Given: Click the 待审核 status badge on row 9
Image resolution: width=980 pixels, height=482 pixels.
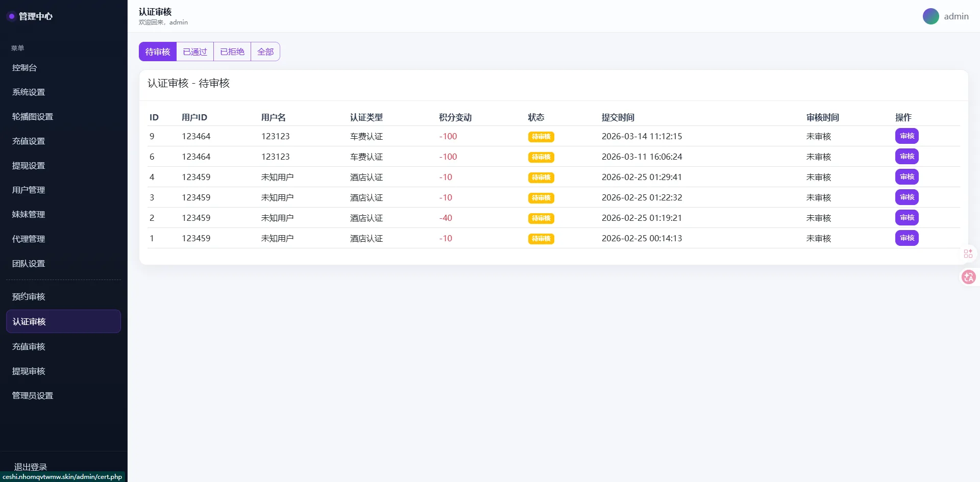Looking at the screenshot, I should 541,137.
